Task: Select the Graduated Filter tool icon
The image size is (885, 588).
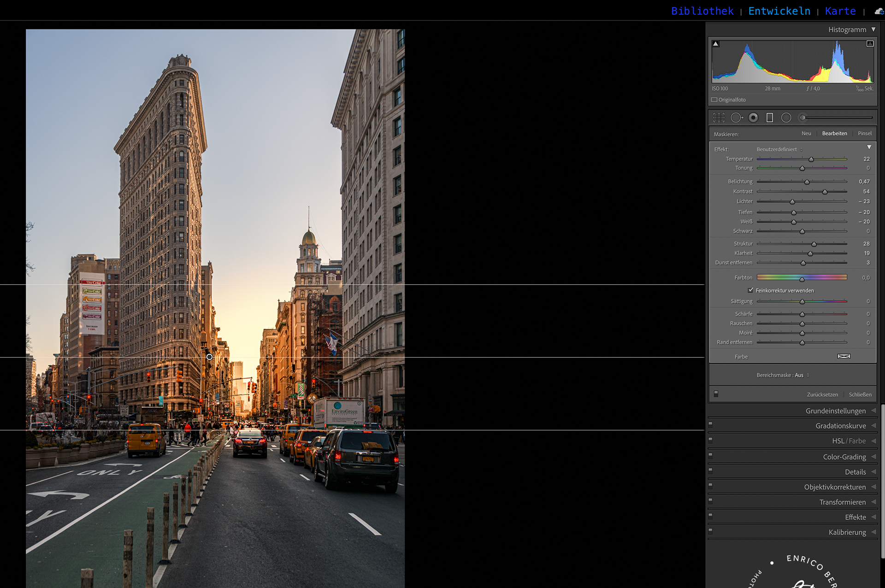Action: (769, 118)
